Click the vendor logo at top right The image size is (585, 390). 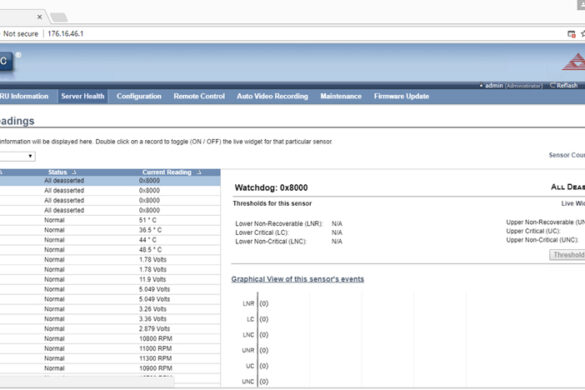click(x=574, y=62)
